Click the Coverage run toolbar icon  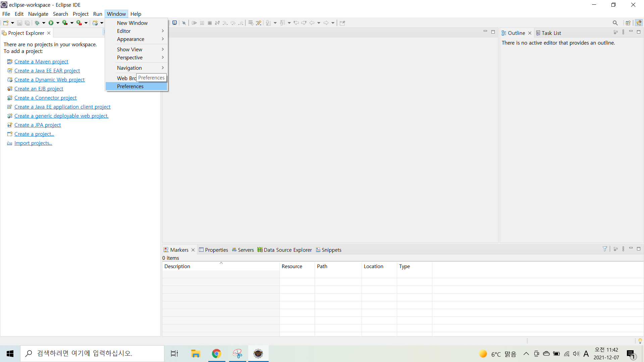tap(65, 23)
